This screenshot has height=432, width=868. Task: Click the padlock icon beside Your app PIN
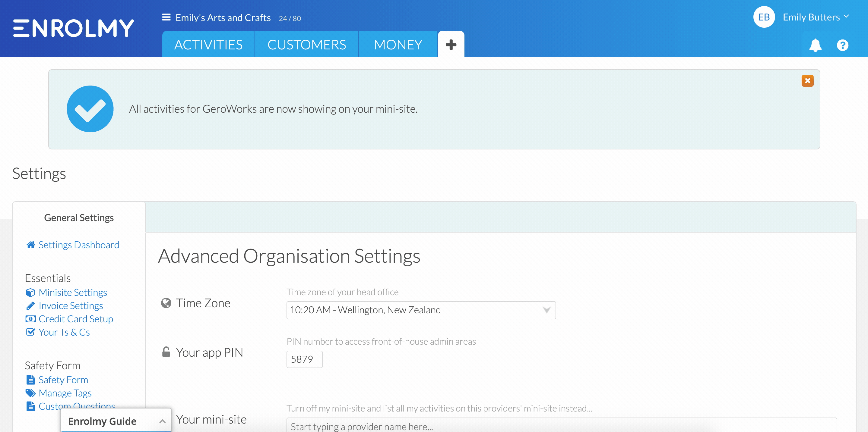[x=166, y=352]
